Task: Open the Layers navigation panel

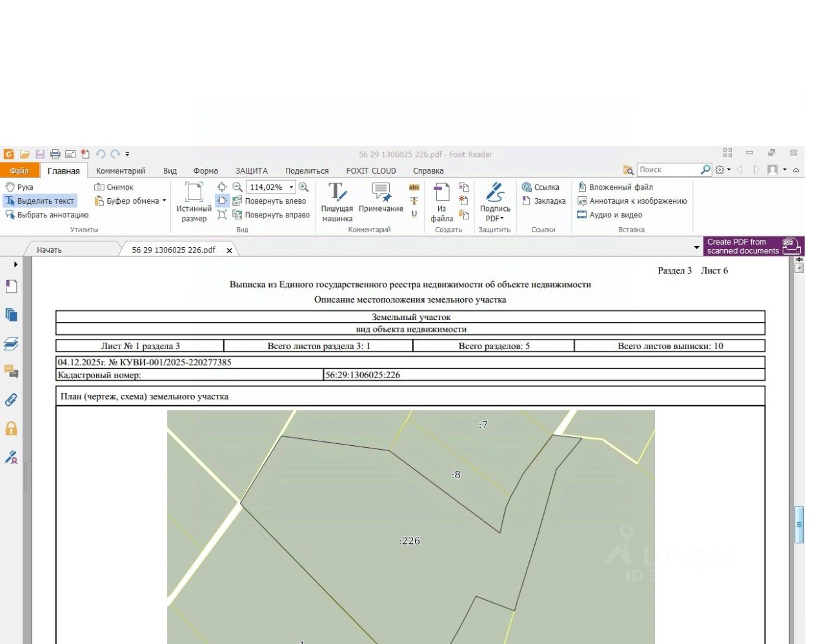Action: click(x=11, y=343)
